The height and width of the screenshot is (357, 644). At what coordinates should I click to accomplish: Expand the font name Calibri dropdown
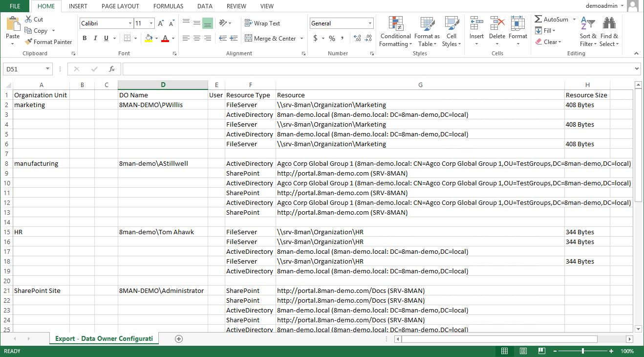click(x=130, y=23)
